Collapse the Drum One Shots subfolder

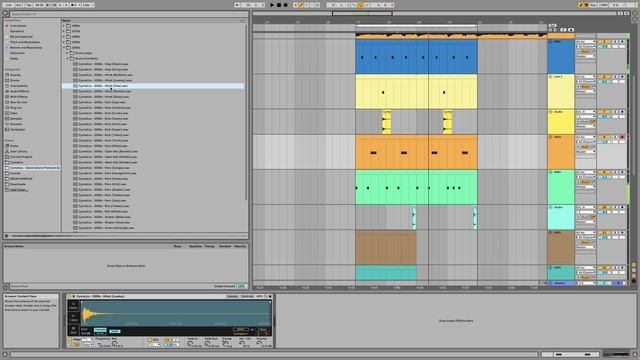[68, 58]
